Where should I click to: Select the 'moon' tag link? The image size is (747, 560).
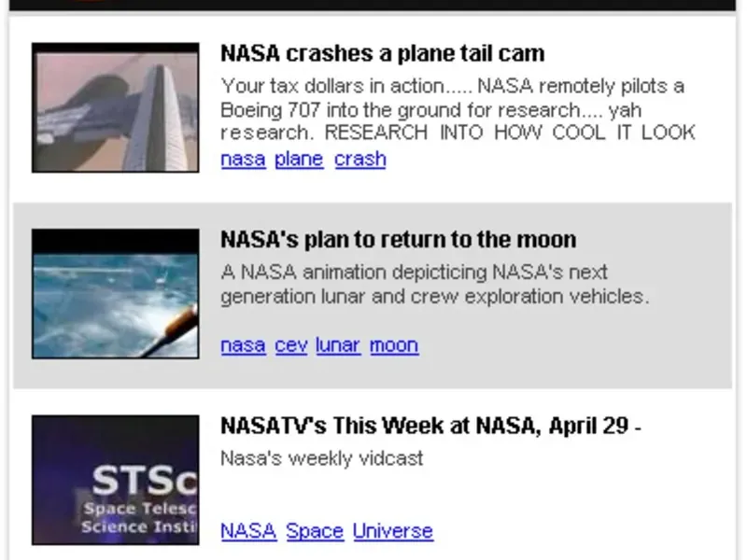[x=394, y=345]
